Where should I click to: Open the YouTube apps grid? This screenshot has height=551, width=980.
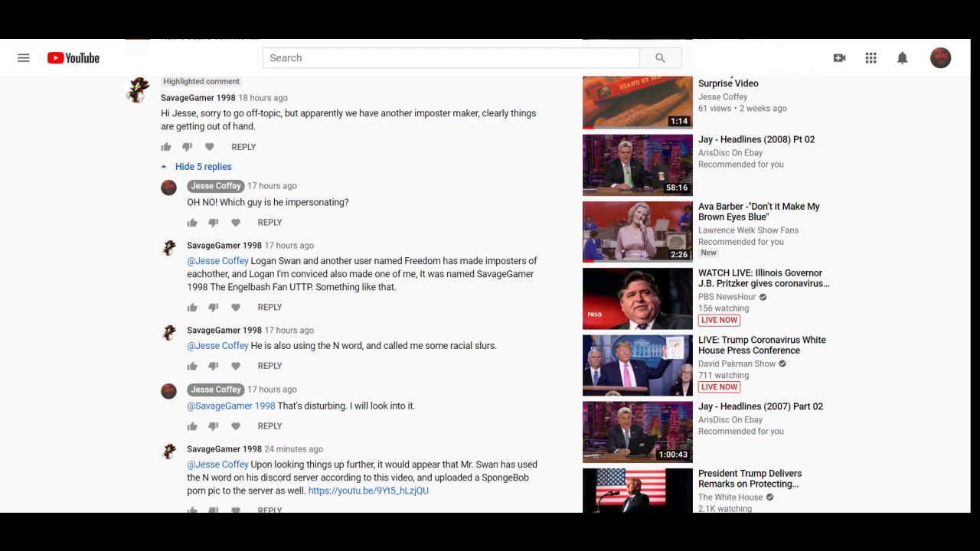(x=871, y=58)
